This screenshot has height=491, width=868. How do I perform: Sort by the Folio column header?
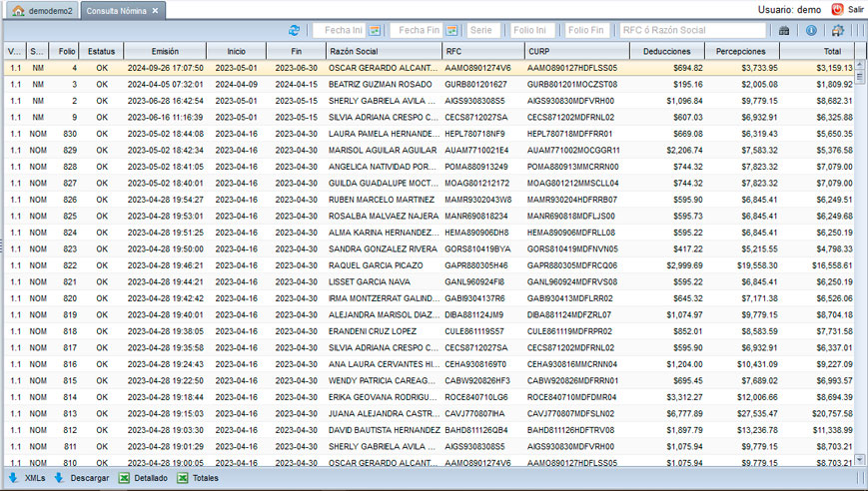point(64,51)
